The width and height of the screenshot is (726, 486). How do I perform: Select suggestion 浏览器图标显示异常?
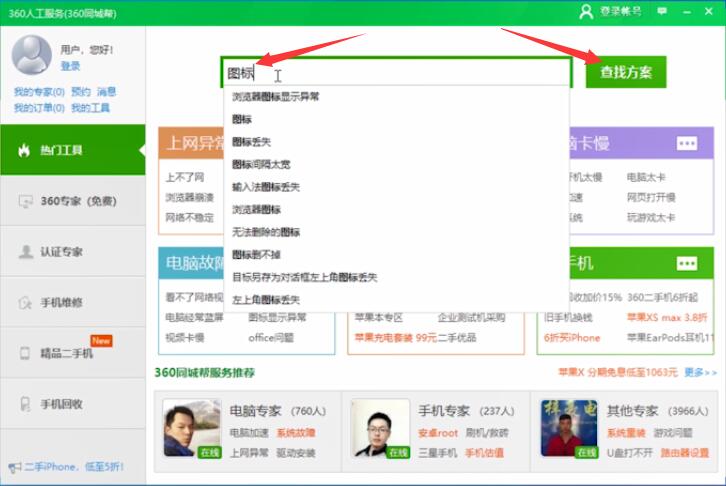tap(396, 97)
